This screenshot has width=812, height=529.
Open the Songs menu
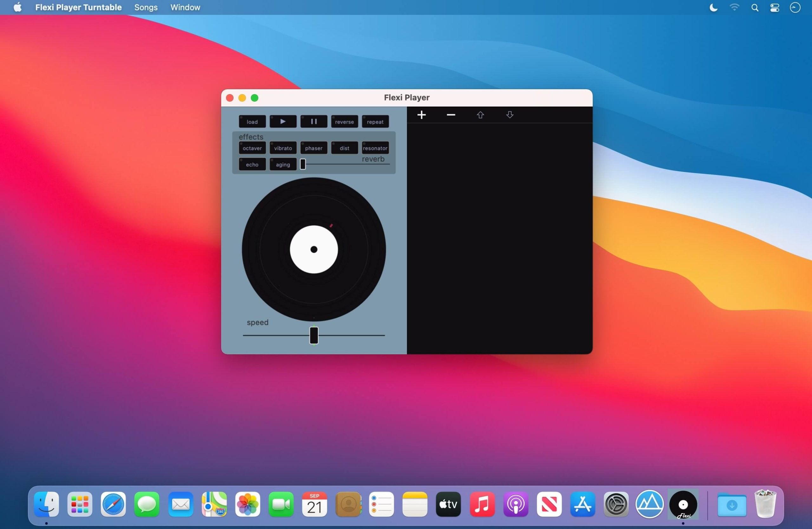pos(146,8)
